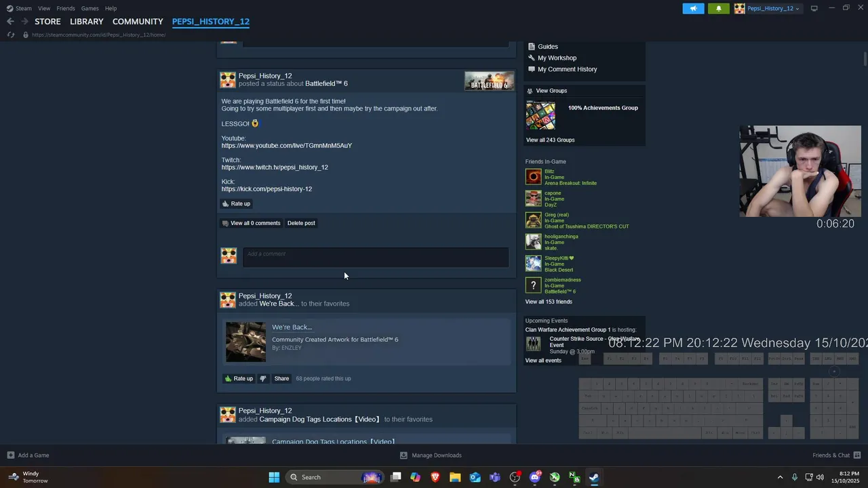The width and height of the screenshot is (868, 488).
Task: Open My Workshop in the sidebar
Action: tap(557, 58)
